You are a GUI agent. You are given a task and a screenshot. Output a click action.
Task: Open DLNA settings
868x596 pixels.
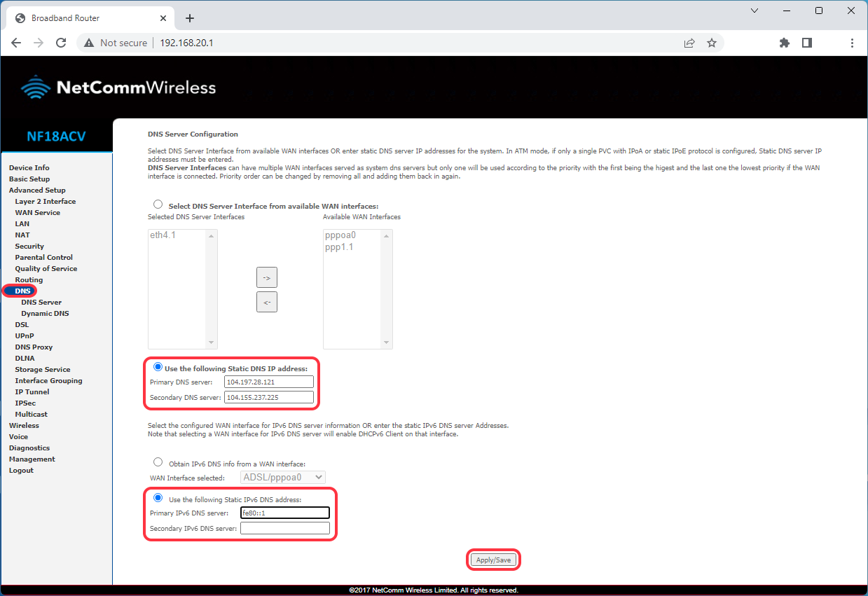25,358
